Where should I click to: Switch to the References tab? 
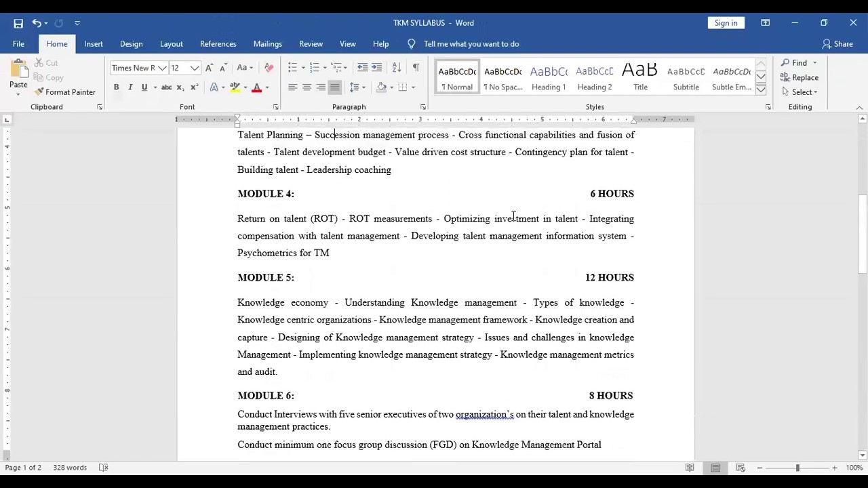coord(218,44)
